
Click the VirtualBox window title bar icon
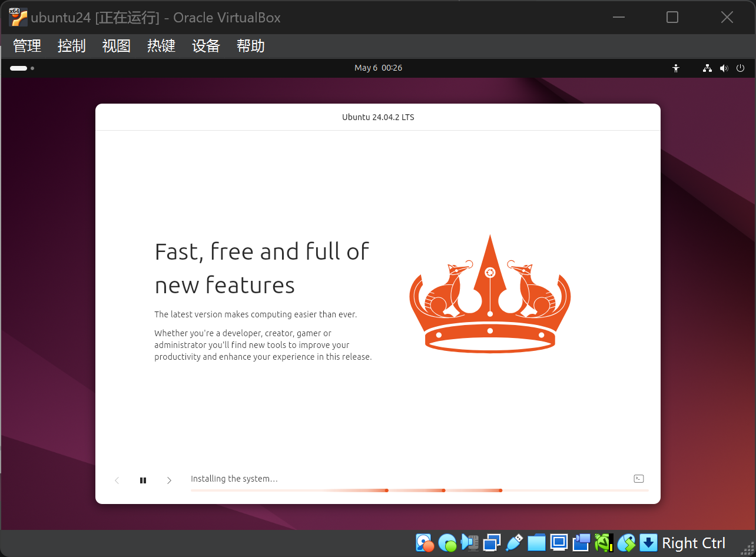pyautogui.click(x=18, y=17)
